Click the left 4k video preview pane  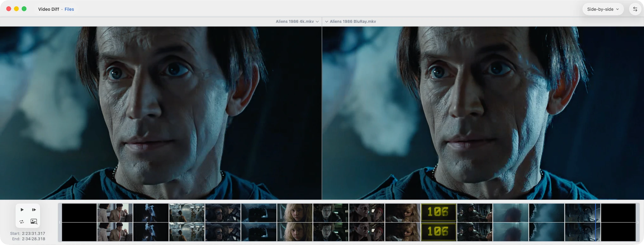click(x=161, y=113)
